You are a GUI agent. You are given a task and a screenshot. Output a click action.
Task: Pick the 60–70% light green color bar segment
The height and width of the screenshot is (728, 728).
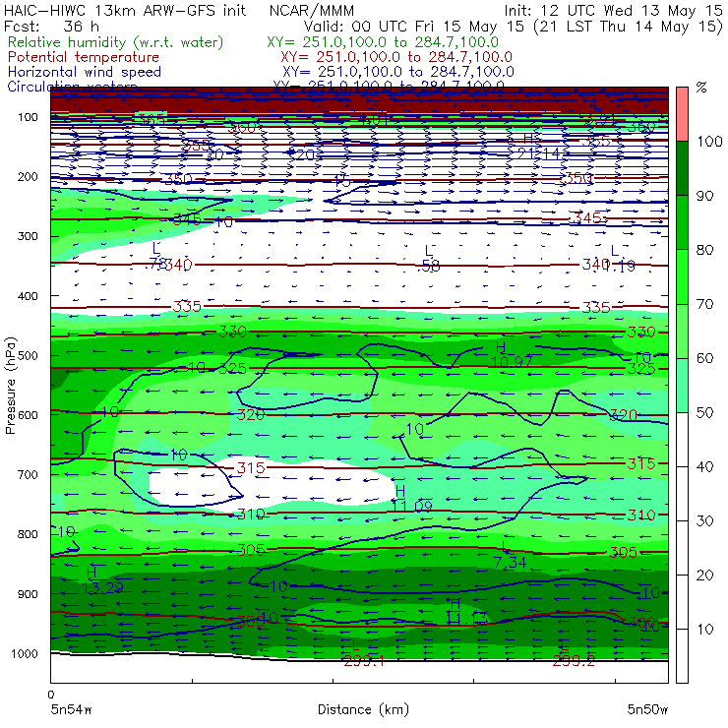point(682,331)
